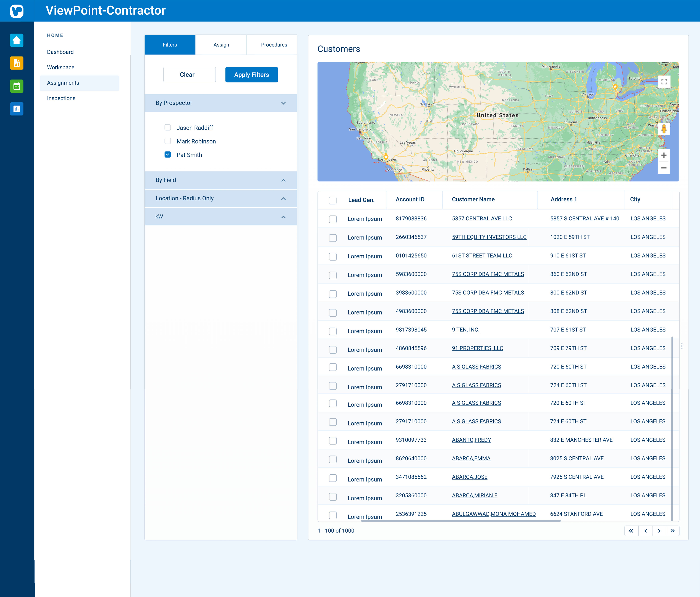Click the table horizontal scrollbar
Image resolution: width=700 pixels, height=597 pixels.
point(460,521)
